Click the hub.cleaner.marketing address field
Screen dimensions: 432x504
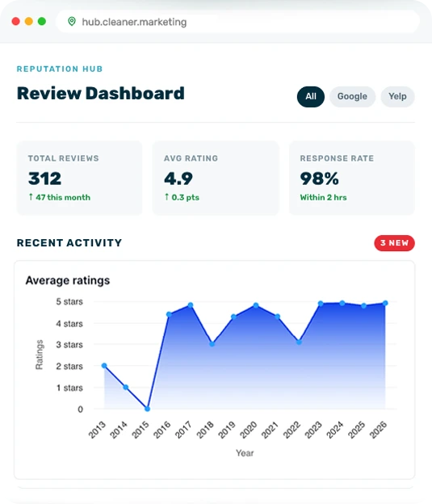pos(238,22)
